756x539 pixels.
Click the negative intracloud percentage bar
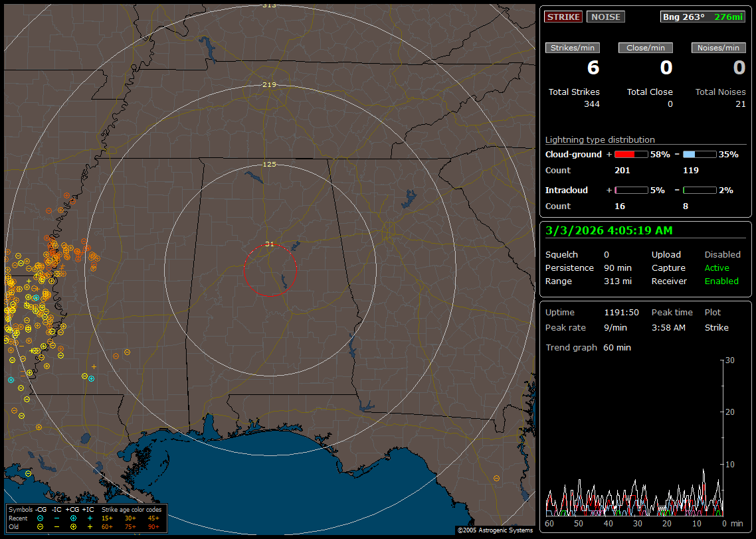(x=700, y=191)
